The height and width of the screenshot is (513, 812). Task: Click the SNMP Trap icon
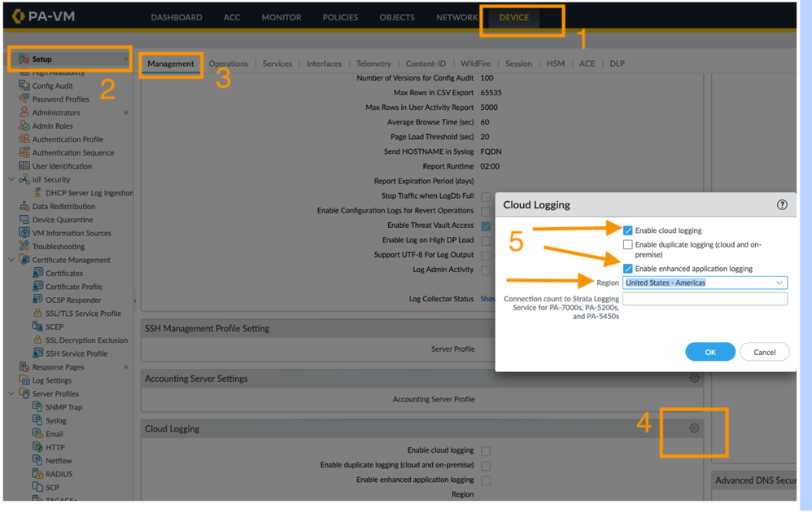(37, 407)
